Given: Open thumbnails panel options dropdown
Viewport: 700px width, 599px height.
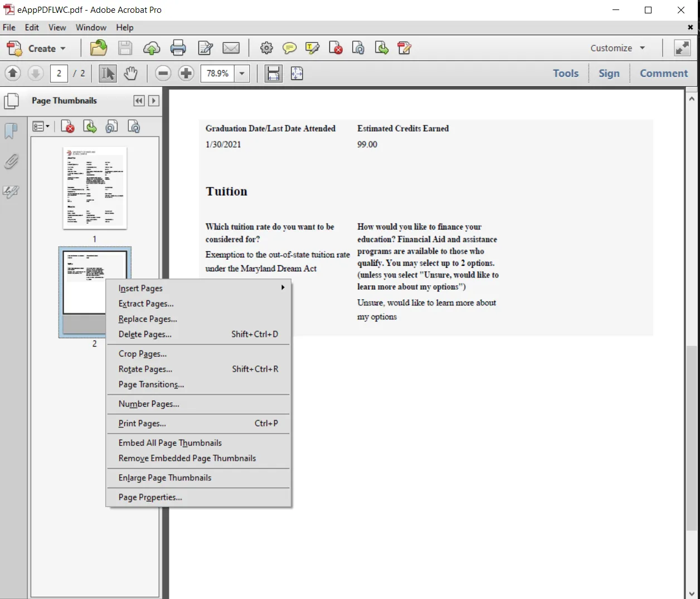Looking at the screenshot, I should click(x=41, y=126).
